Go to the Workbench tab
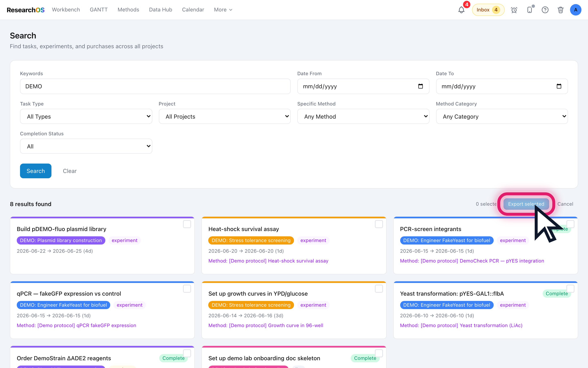The width and height of the screenshot is (588, 368). coord(66,10)
